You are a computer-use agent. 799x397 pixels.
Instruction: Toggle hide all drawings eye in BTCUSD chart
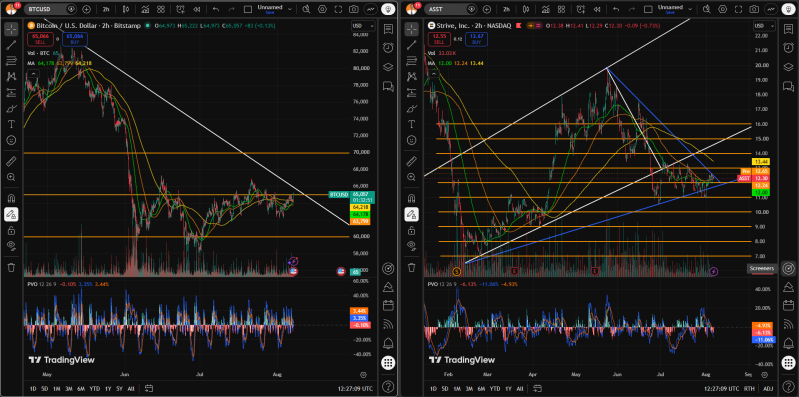pos(11,245)
